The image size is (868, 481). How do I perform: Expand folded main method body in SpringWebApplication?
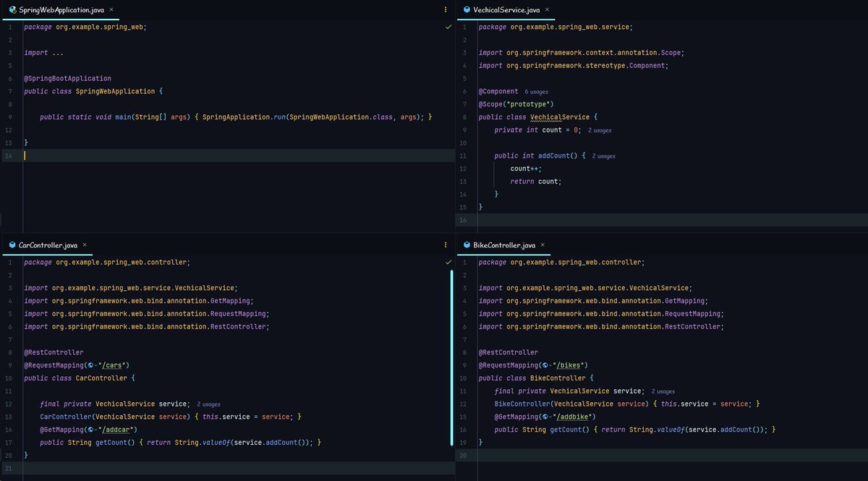(x=313, y=117)
